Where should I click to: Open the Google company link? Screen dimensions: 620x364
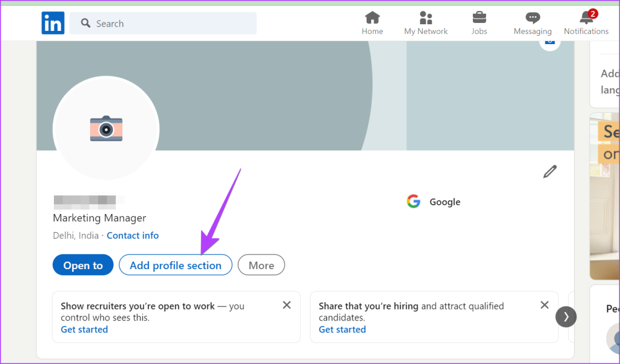445,202
